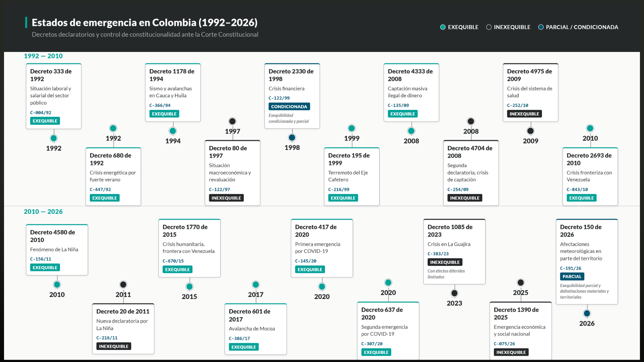The height and width of the screenshot is (362, 644).
Task: Jump to the 2010 — 2026 section heading
Action: 43,212
